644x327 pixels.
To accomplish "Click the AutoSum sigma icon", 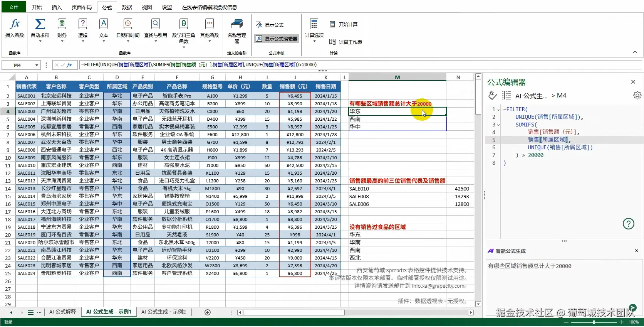I will 40,24.
